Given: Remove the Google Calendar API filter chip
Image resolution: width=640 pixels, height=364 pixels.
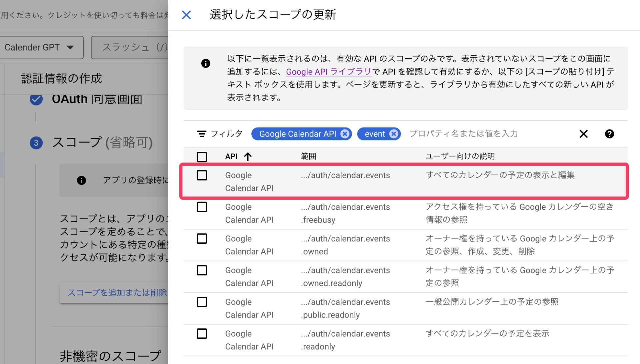Looking at the screenshot, I should (345, 134).
